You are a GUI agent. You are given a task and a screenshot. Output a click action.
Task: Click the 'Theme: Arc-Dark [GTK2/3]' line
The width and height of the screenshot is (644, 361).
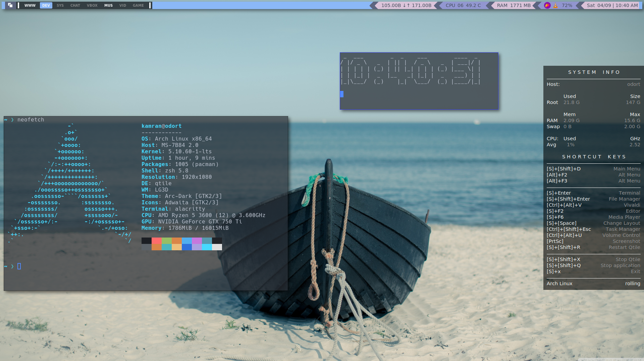(182, 196)
